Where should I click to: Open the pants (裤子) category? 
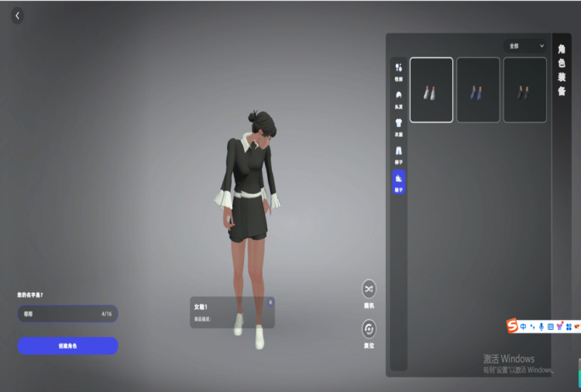(398, 153)
